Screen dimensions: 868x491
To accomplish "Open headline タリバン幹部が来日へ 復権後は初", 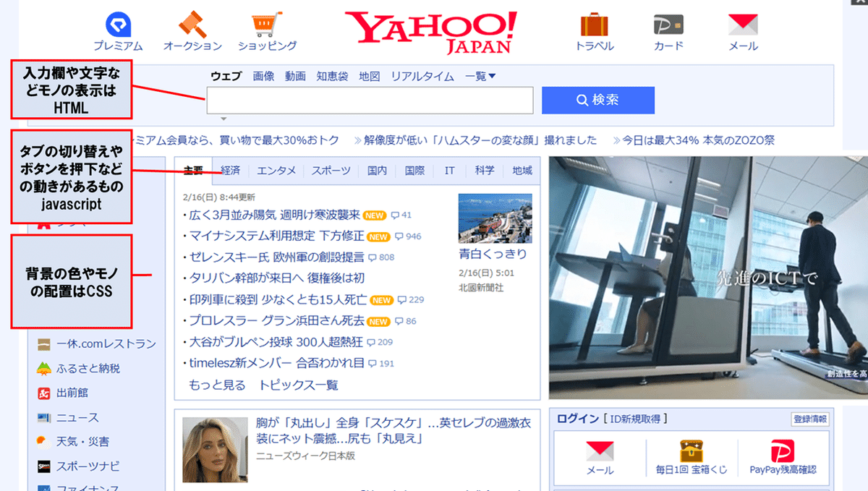I will [276, 278].
